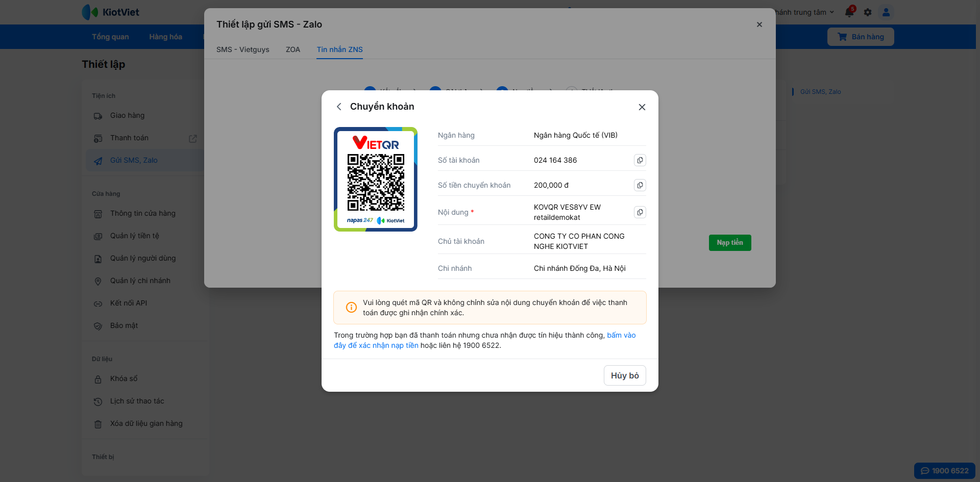This screenshot has width=980, height=482.
Task: Click the account holder 'CONG TY CO PHAN CONG NGHE KIOTVIET'
Action: pyautogui.click(x=579, y=241)
